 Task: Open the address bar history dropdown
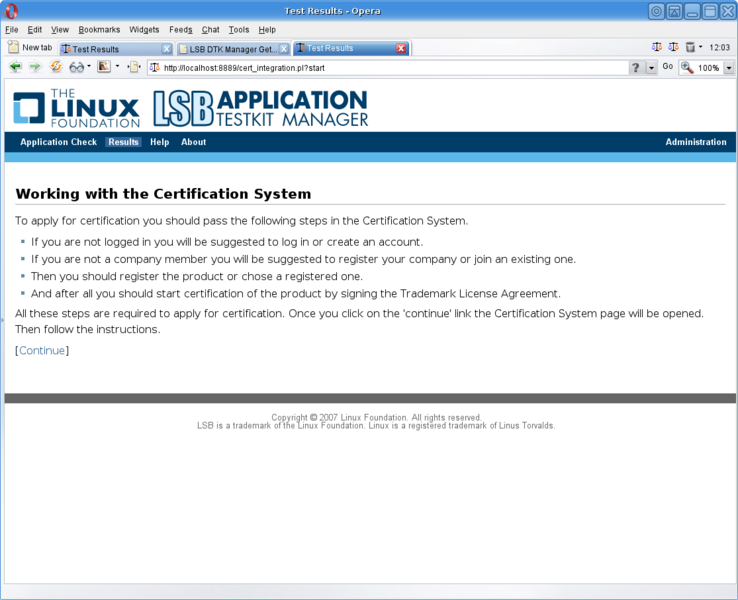click(651, 68)
